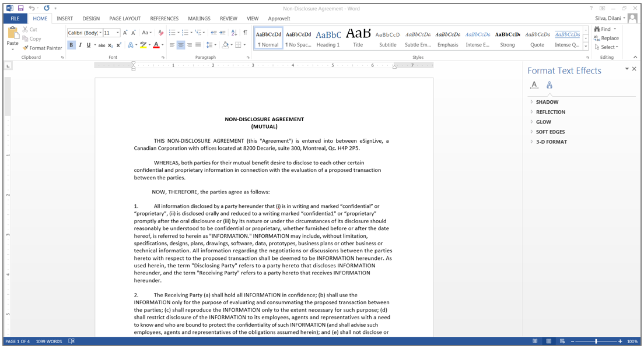The height and width of the screenshot is (349, 644).
Task: Toggle Underline formatting
Action: pyautogui.click(x=88, y=45)
